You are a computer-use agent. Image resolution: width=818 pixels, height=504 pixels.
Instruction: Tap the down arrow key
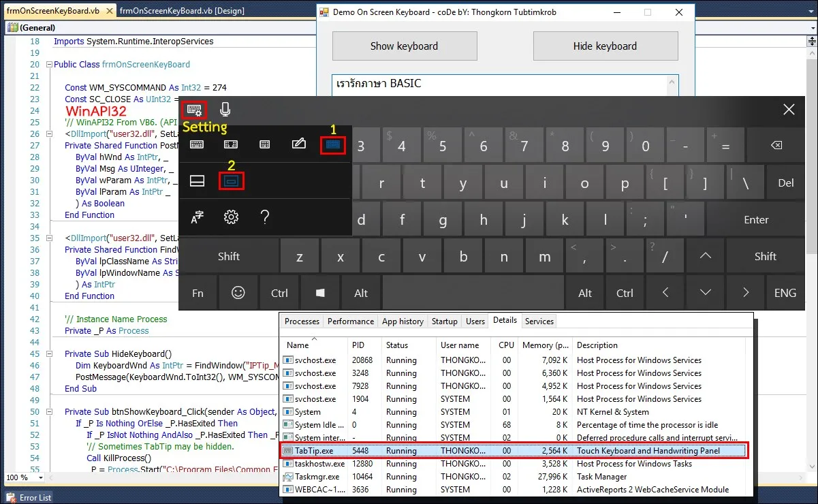point(706,292)
